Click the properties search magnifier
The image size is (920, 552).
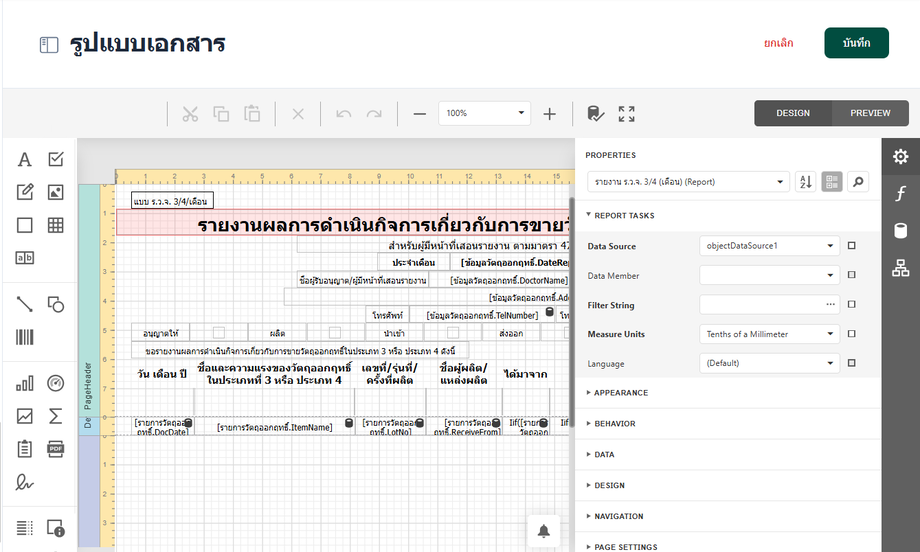coord(858,182)
